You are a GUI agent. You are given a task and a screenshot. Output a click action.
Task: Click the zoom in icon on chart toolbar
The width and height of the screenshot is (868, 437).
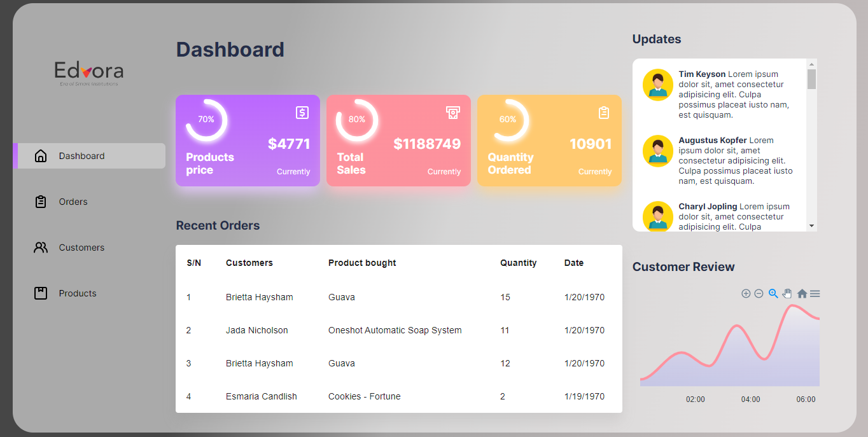click(x=746, y=293)
